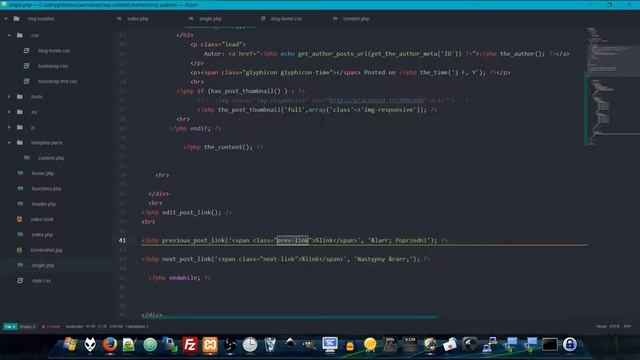640x360 pixels.
Task: Open the recycle bin icon in dock
Action: pos(269,344)
